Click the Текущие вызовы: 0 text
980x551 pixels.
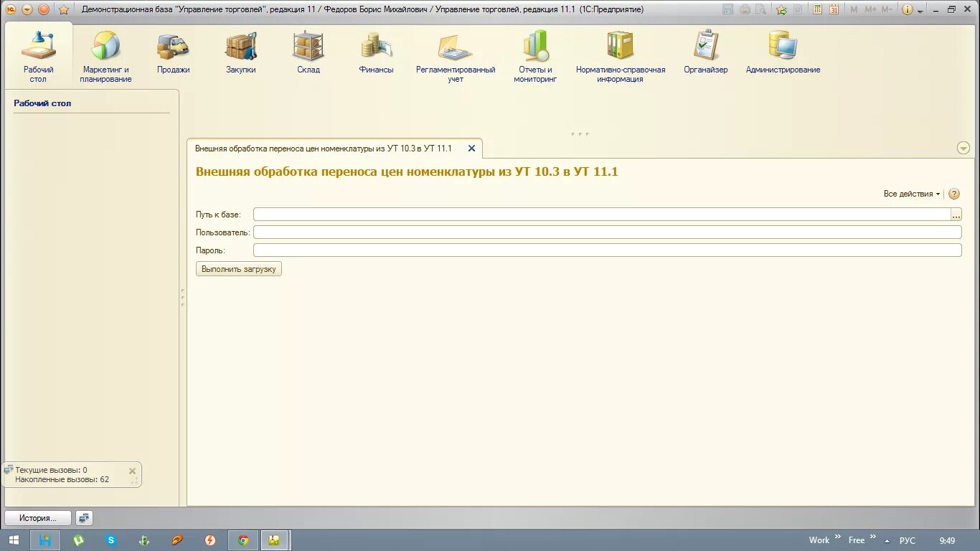click(x=51, y=470)
